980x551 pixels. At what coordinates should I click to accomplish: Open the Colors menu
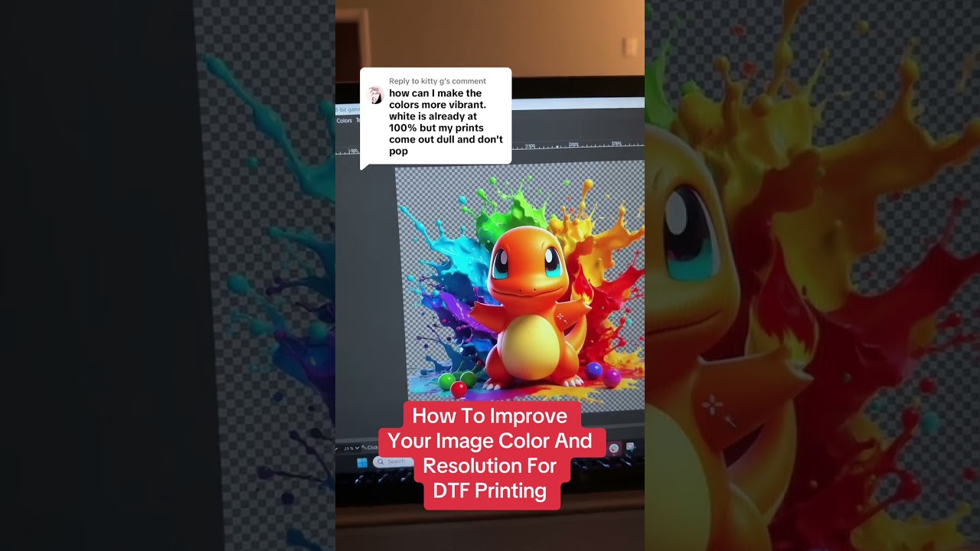(345, 120)
